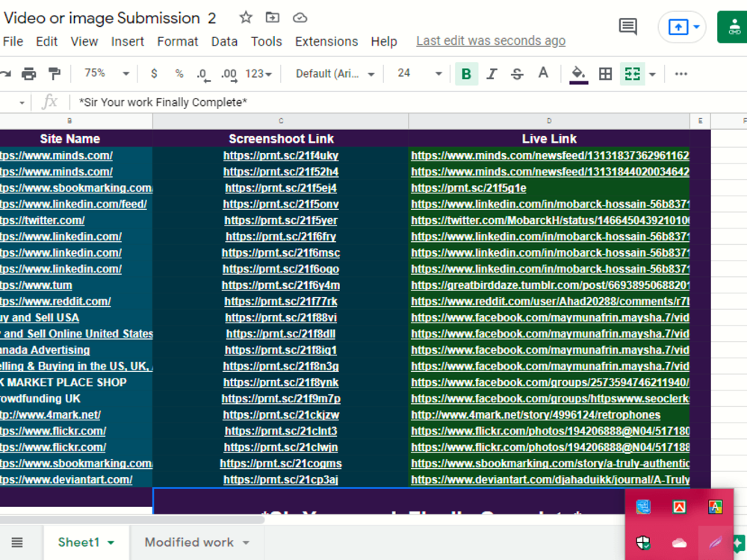747x560 pixels.
Task: Format as currency with dollar icon
Action: coord(154,73)
